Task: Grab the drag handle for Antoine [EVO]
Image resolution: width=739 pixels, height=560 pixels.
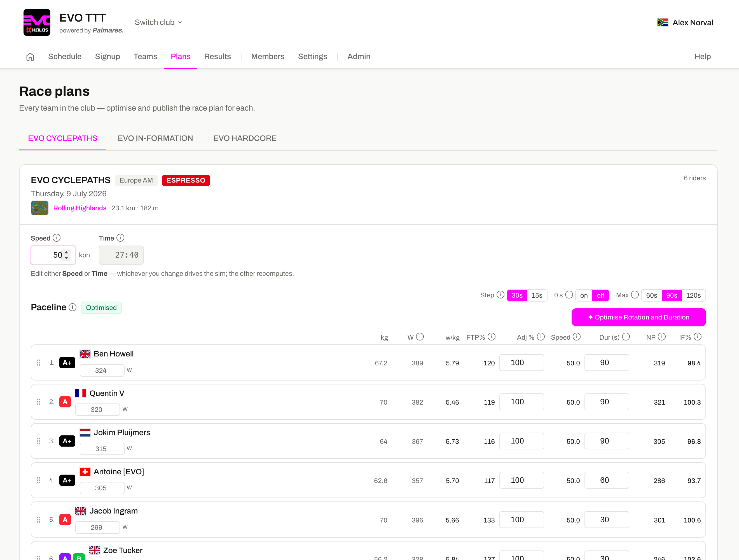Action: pos(39,480)
